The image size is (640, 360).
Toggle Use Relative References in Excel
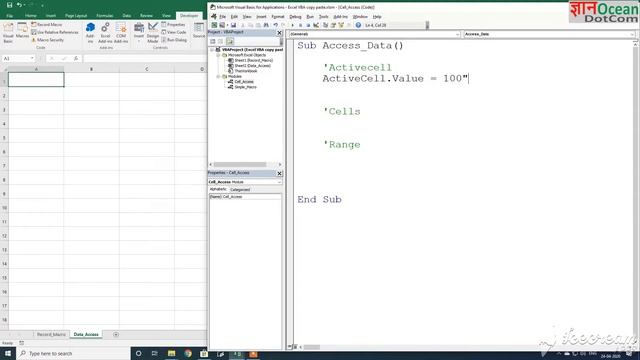pos(55,32)
